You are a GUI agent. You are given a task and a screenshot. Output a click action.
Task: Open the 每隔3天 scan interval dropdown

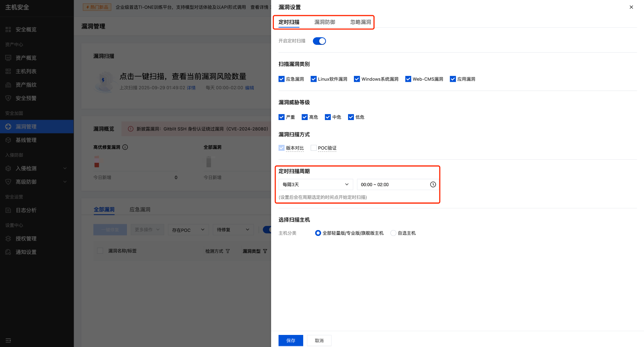coord(315,184)
